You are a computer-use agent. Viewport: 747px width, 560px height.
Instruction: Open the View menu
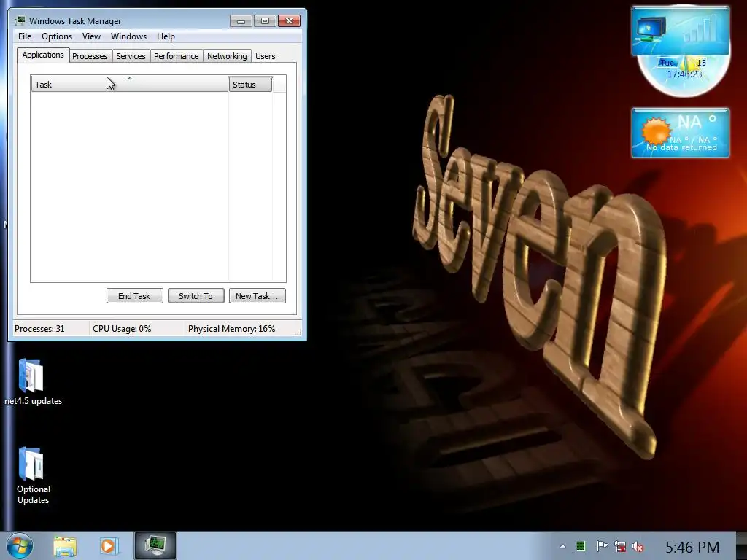(x=91, y=36)
